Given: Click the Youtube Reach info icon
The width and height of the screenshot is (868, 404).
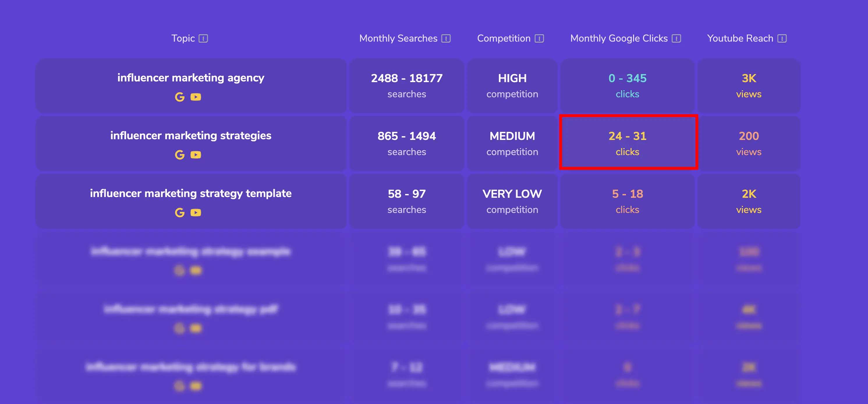Looking at the screenshot, I should (x=782, y=38).
